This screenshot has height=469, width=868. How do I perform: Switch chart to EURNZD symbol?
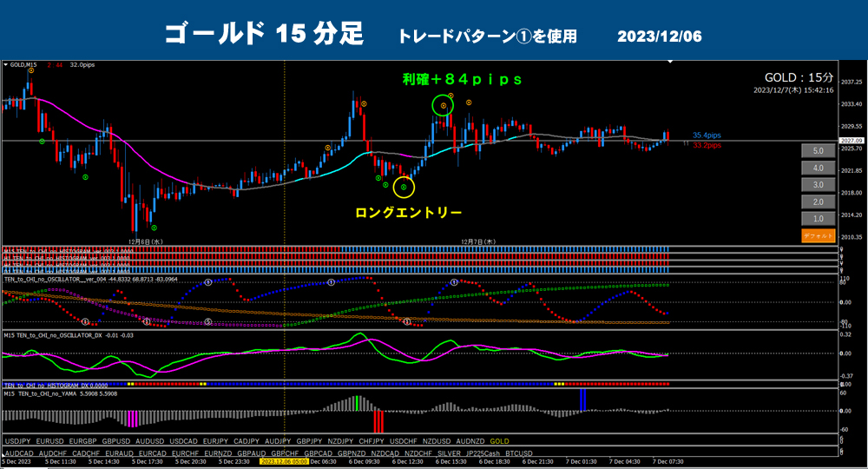(x=218, y=453)
